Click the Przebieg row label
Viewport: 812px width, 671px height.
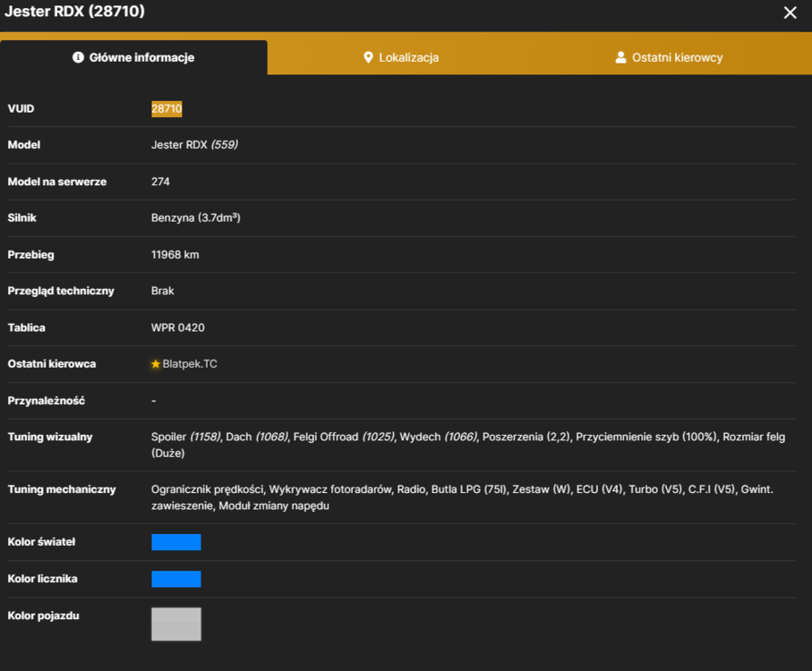coord(30,255)
